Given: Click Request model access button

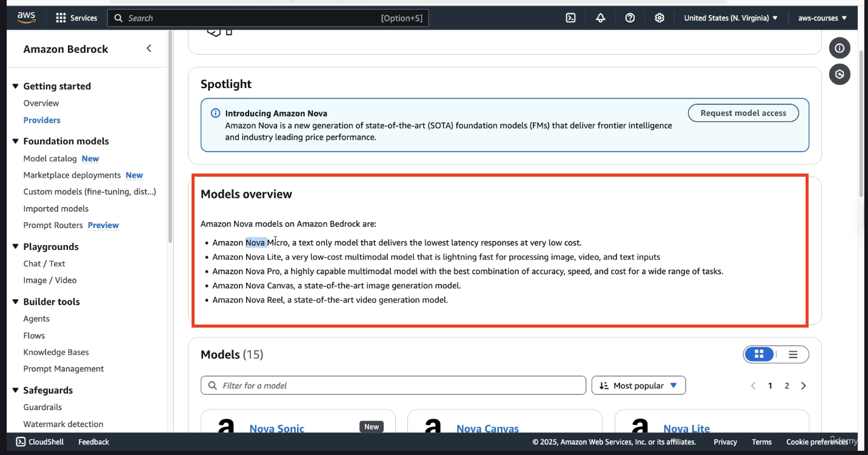Looking at the screenshot, I should pos(743,113).
